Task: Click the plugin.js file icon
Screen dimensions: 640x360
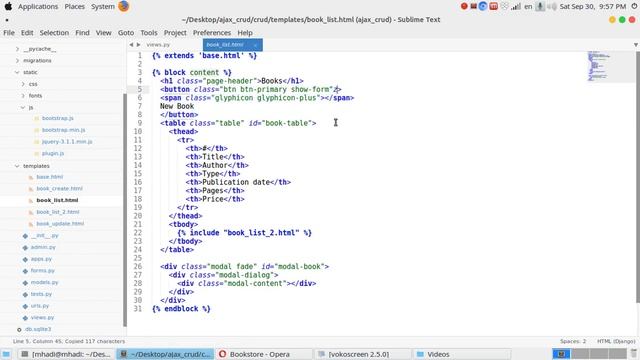Action: pos(36,153)
